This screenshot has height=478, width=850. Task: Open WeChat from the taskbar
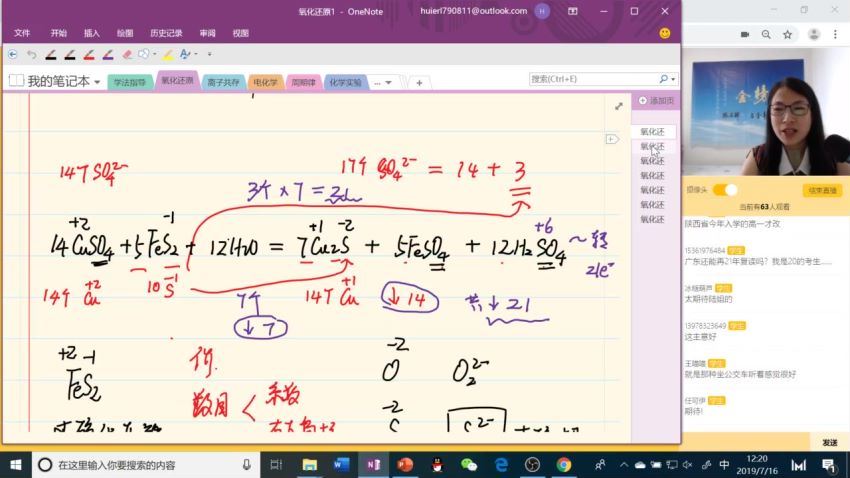[x=469, y=465]
